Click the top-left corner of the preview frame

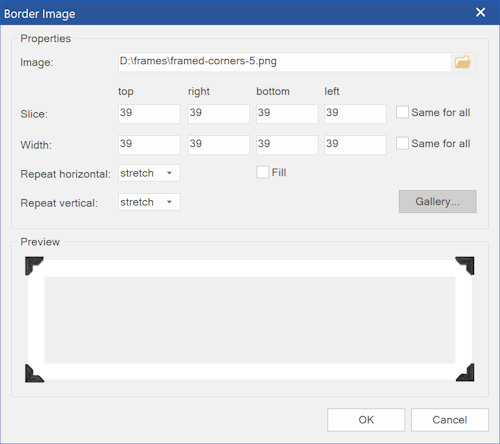pos(34,266)
